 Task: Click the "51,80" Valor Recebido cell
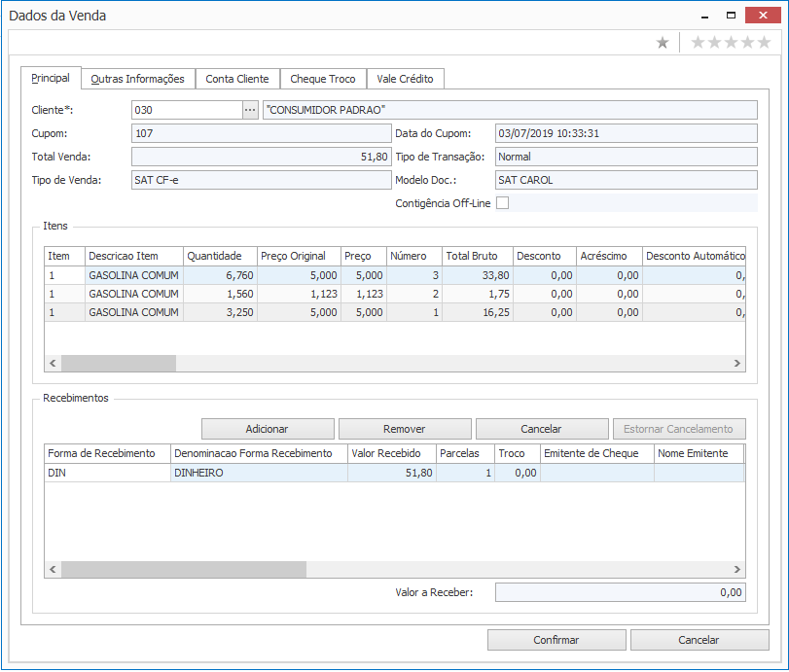click(392, 473)
